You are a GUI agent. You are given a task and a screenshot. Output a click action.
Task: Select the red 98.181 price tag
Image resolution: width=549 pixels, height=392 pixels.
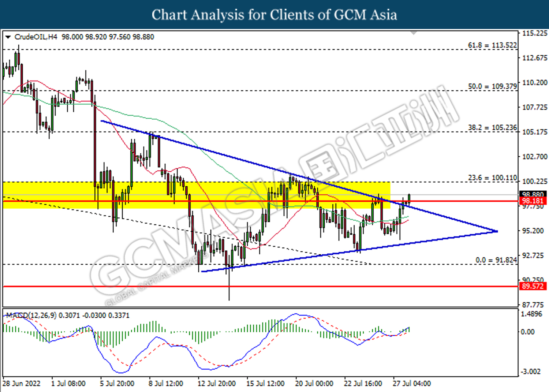coord(533,201)
